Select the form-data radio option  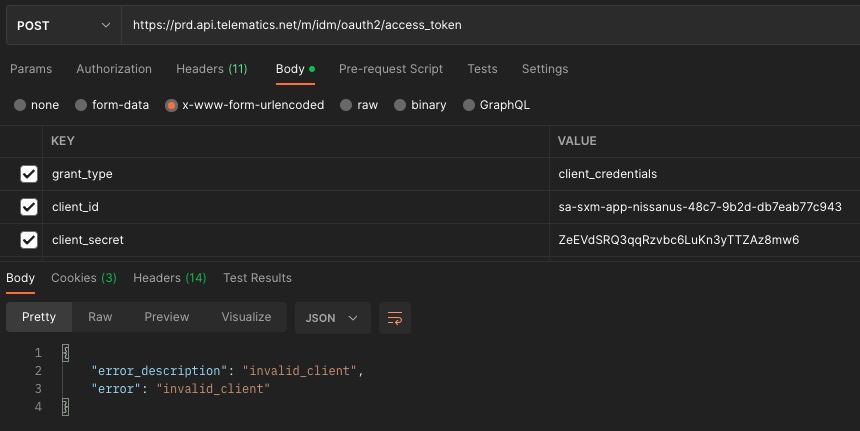tap(81, 105)
